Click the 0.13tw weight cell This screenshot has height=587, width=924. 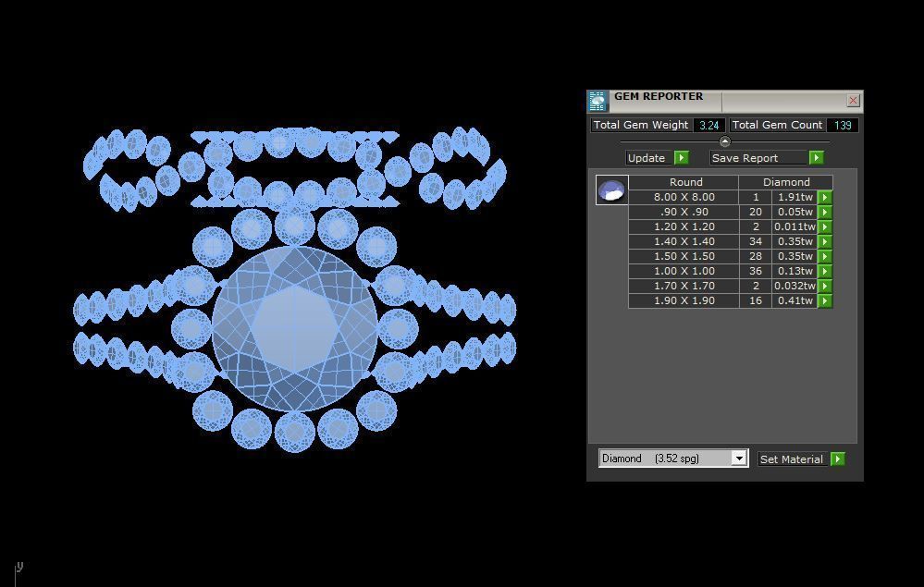tap(795, 271)
